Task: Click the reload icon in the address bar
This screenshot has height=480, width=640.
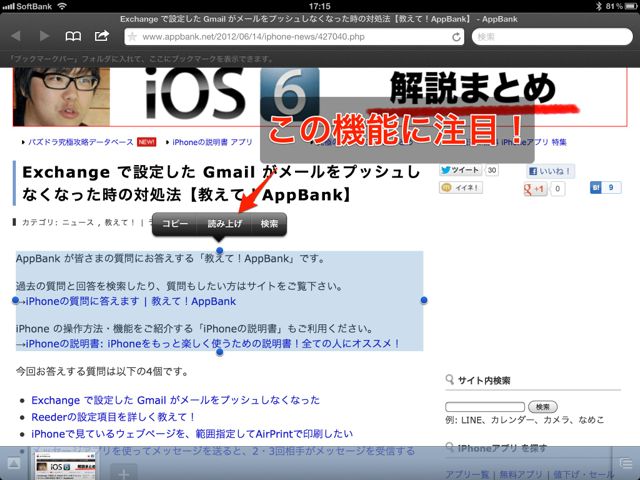Action: 456,37
